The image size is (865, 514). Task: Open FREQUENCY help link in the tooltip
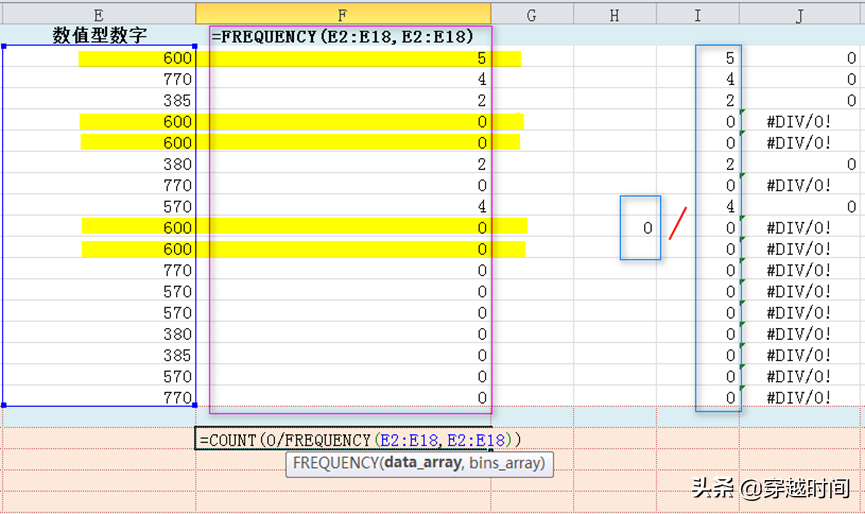(336, 463)
